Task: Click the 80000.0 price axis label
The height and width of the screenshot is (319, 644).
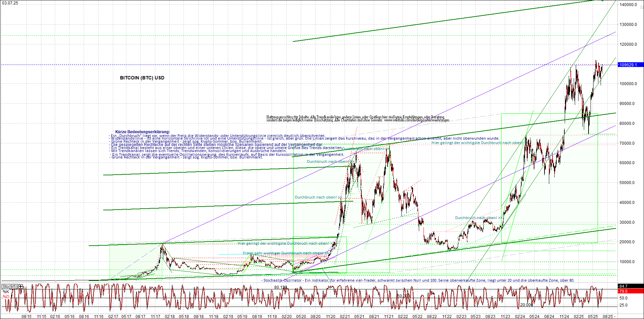Action: [627, 123]
